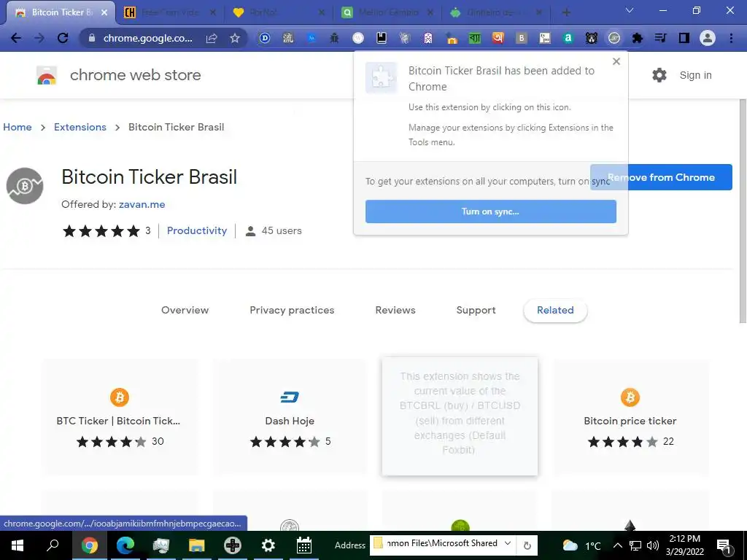The height and width of the screenshot is (560, 747).
Task: Go to the Home breadcrumb
Action: [x=18, y=127]
